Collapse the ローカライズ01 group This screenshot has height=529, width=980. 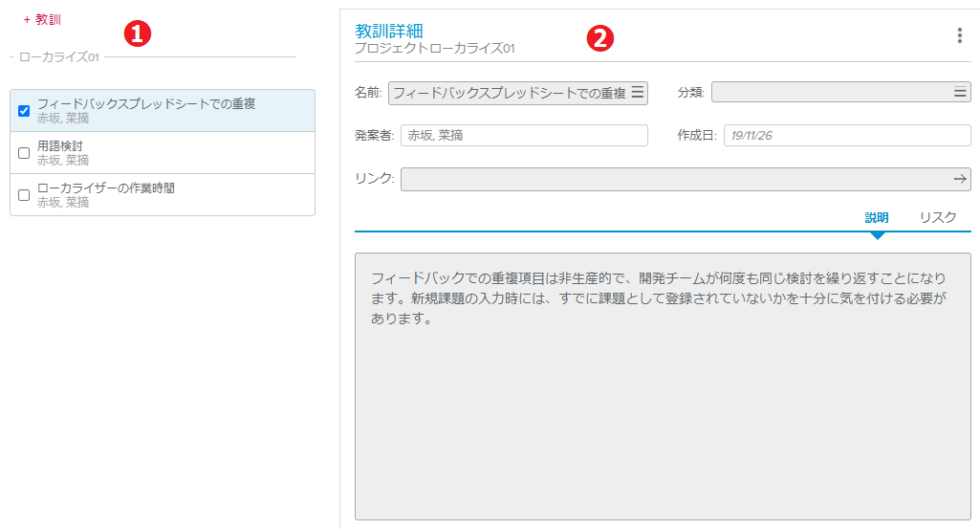[11, 57]
